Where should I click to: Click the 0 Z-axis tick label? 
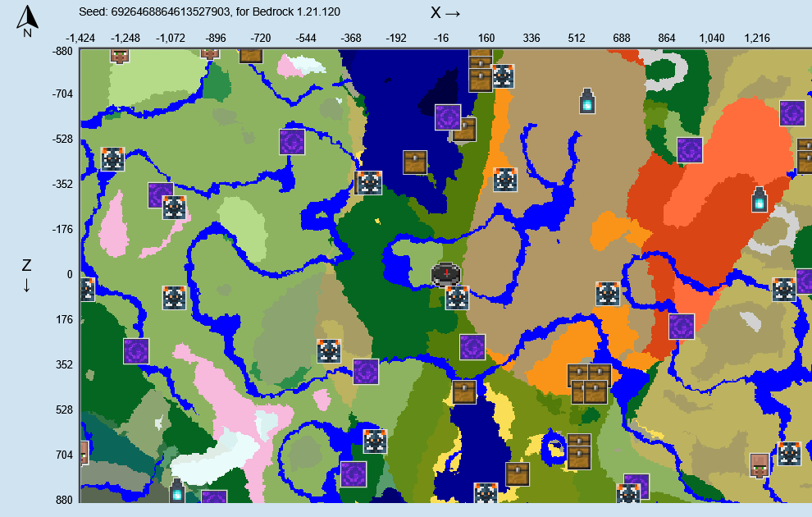pos(70,275)
